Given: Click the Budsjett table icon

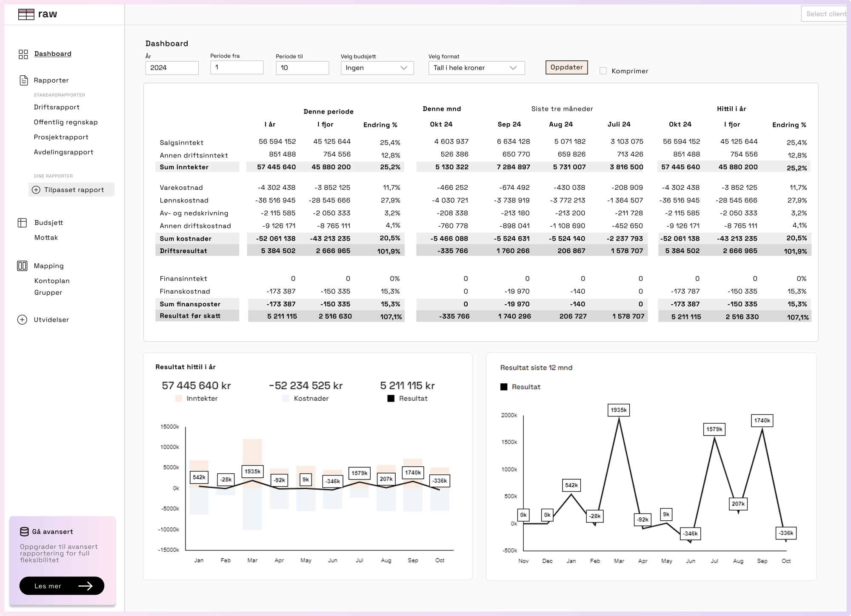Looking at the screenshot, I should coord(22,222).
